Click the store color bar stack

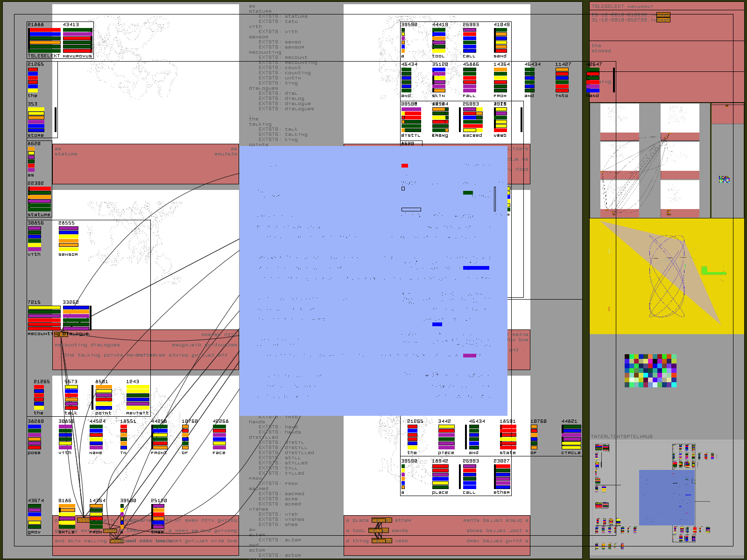(36, 120)
